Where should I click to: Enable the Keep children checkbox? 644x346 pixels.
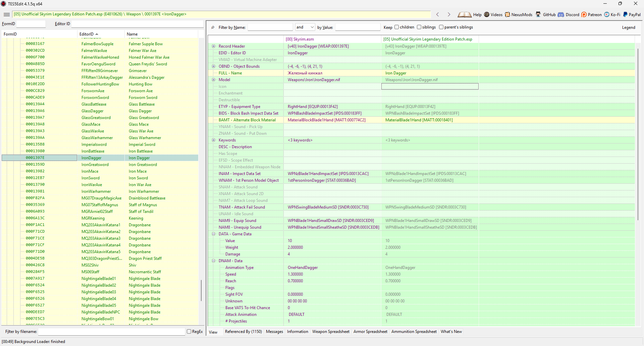[397, 27]
